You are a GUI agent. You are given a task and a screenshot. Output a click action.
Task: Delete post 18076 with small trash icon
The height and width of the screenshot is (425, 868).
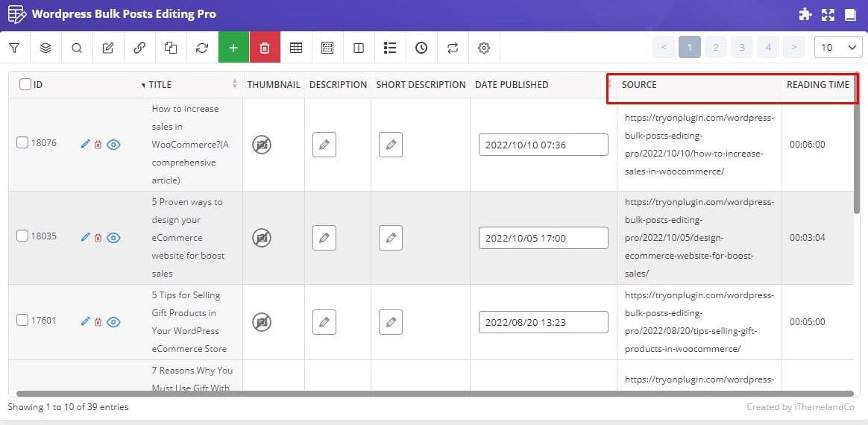click(x=98, y=145)
